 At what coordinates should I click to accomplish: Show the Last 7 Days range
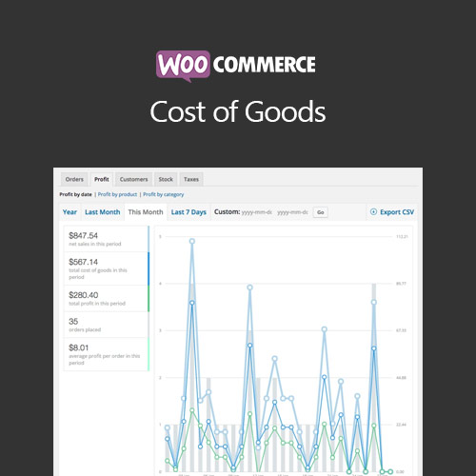click(x=188, y=212)
